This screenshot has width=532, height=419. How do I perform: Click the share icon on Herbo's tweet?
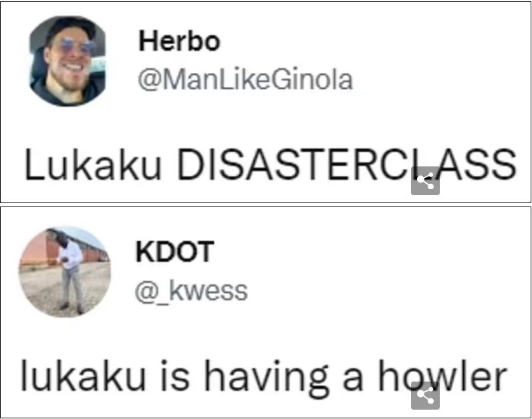point(425,181)
